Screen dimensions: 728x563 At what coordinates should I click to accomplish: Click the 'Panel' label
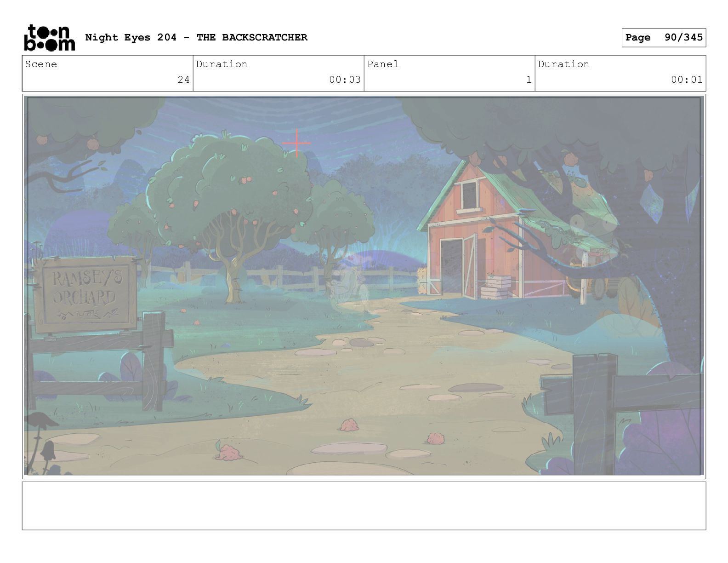[383, 64]
